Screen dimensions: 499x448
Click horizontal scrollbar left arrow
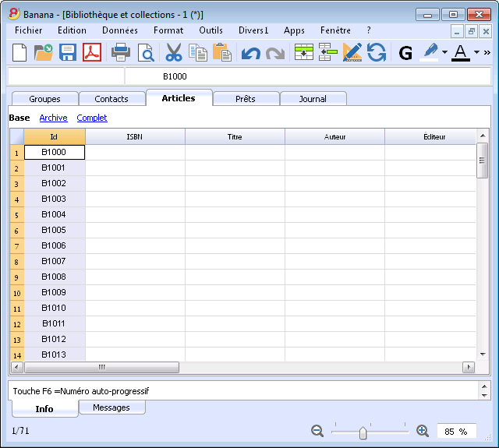(17, 367)
